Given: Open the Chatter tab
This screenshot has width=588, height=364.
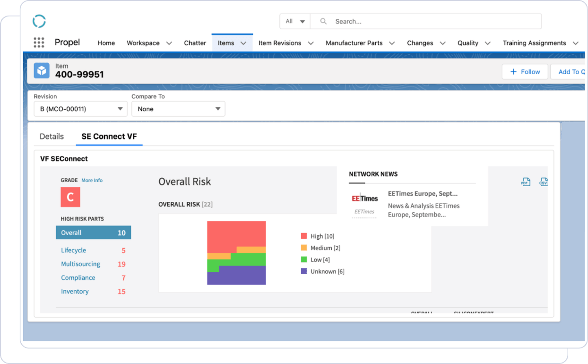Looking at the screenshot, I should (195, 43).
